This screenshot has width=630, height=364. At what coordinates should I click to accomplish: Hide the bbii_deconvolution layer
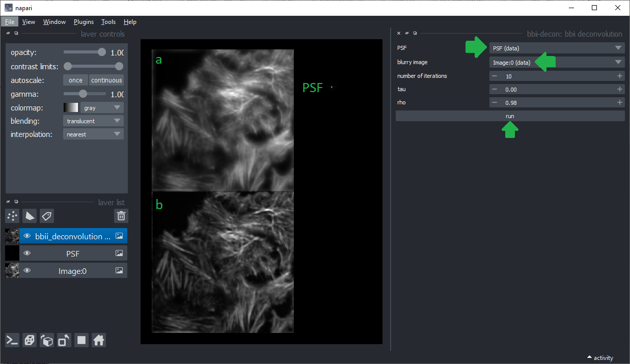[27, 236]
